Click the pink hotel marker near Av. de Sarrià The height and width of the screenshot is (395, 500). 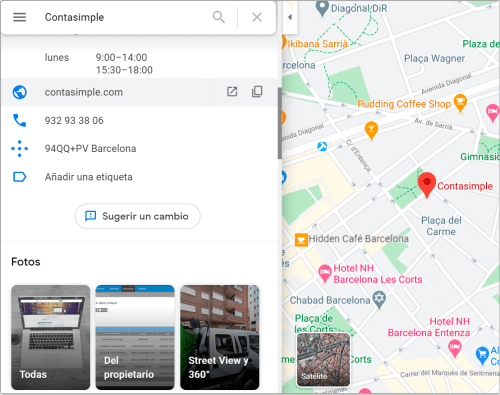(x=493, y=112)
